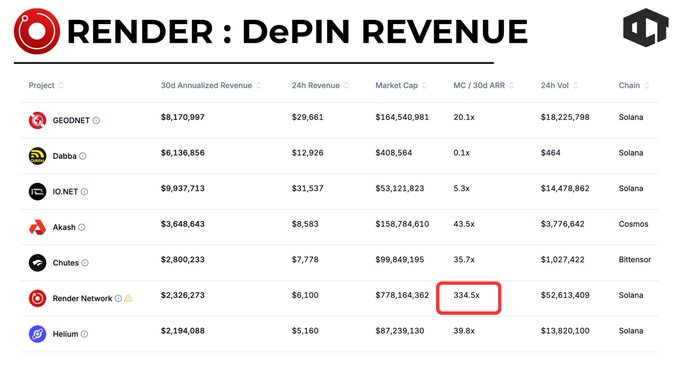Image resolution: width=679 pixels, height=382 pixels.
Task: Select the $2,194,088 revenue value
Action: (183, 330)
